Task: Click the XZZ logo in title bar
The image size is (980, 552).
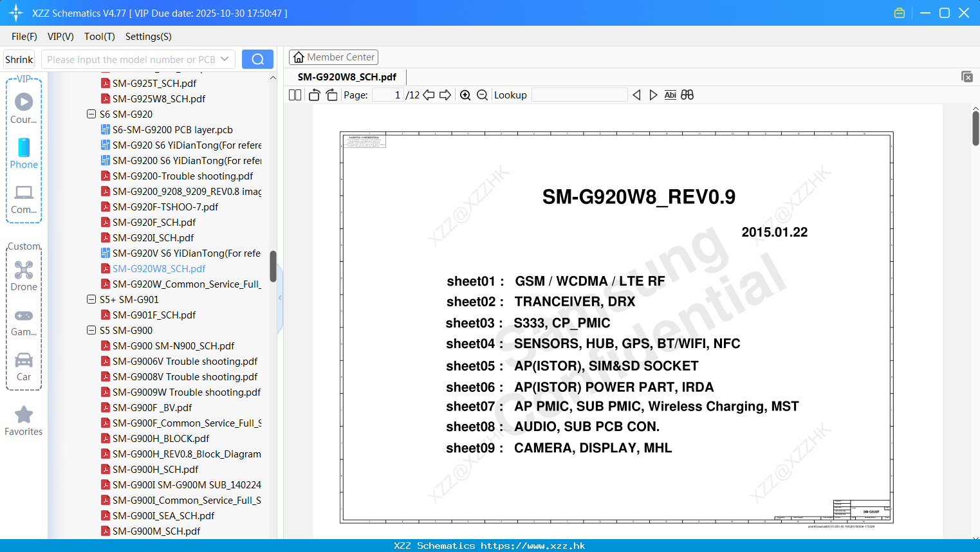Action: tap(16, 13)
